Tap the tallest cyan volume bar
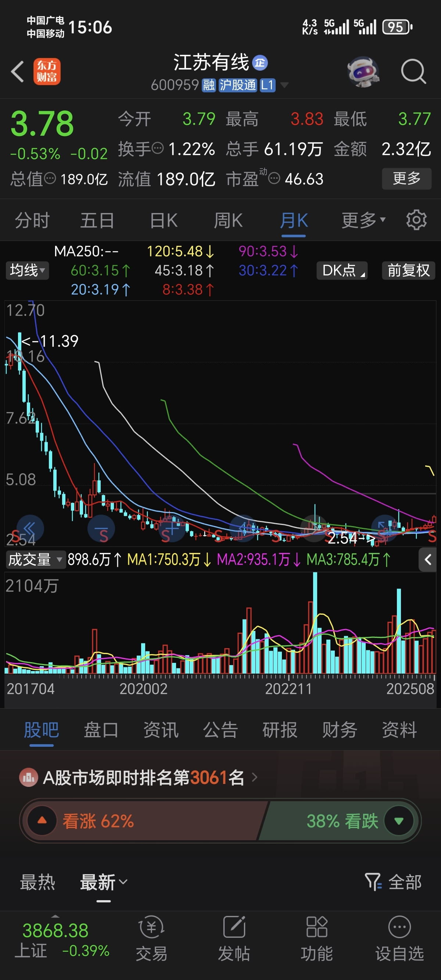The width and height of the screenshot is (441, 980). pos(315,623)
